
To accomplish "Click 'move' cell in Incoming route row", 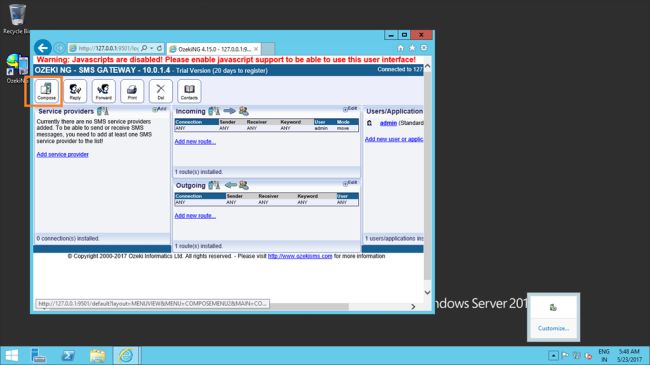I will tap(343, 128).
